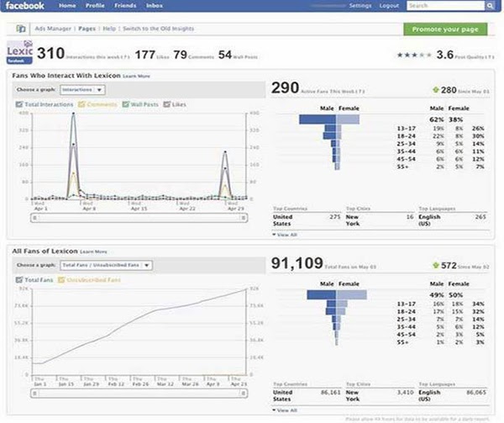This screenshot has height=423, width=504.
Task: Click Switch to the Old Insights
Action: (158, 29)
